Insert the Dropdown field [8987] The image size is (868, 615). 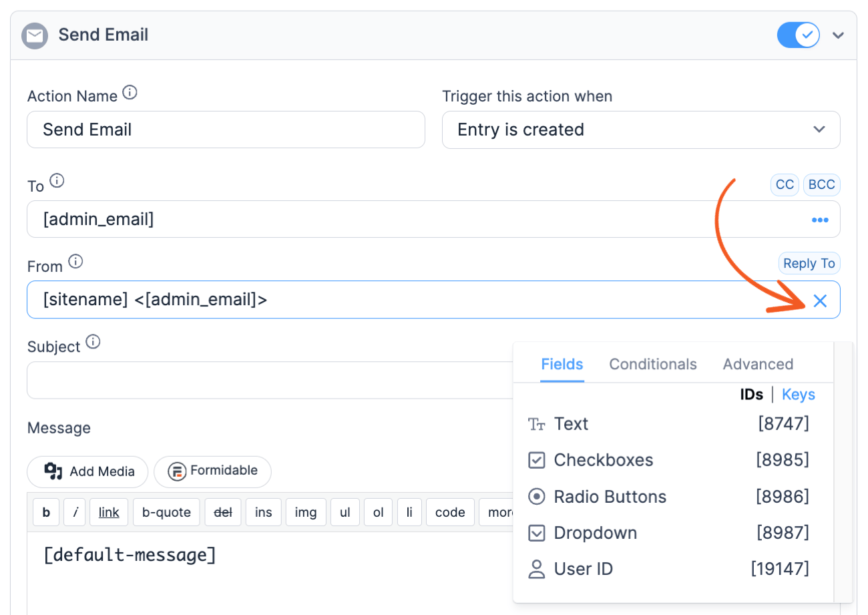[668, 533]
